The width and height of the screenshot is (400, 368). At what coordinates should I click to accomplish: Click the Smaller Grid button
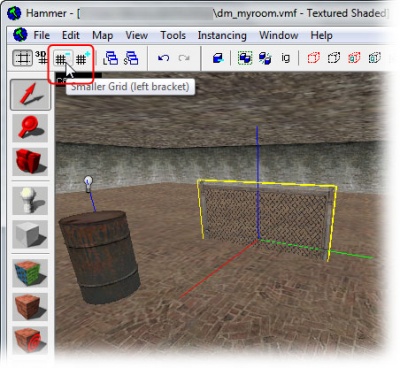click(63, 58)
